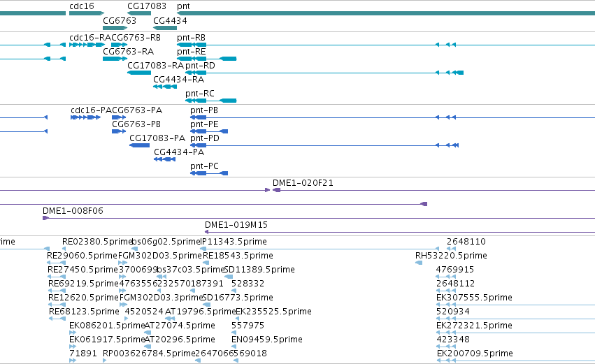Select EST entry 557975
The image size is (595, 364).
tap(248, 326)
